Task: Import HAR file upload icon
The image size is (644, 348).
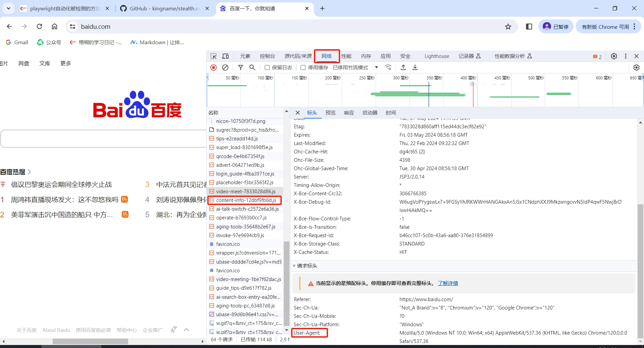Action: [403, 67]
